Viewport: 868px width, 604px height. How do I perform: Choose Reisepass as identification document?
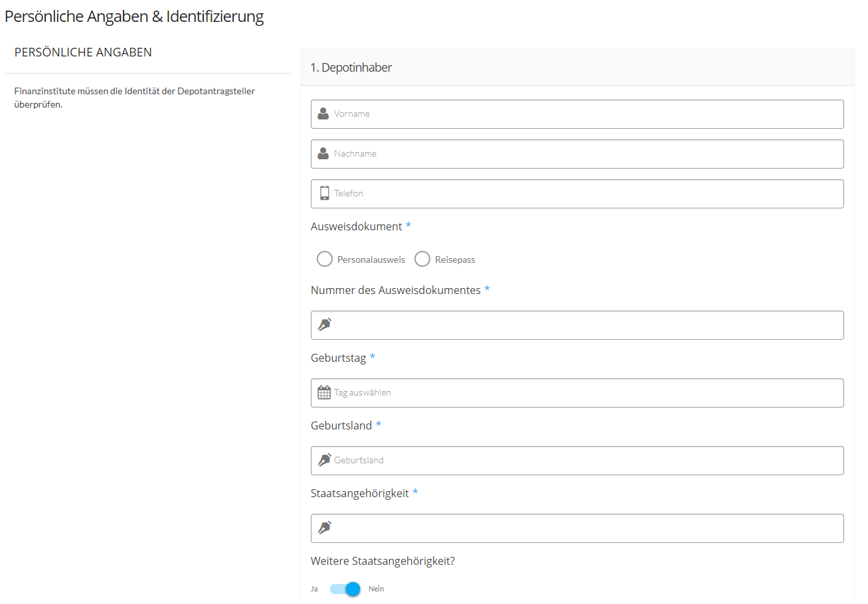point(422,259)
